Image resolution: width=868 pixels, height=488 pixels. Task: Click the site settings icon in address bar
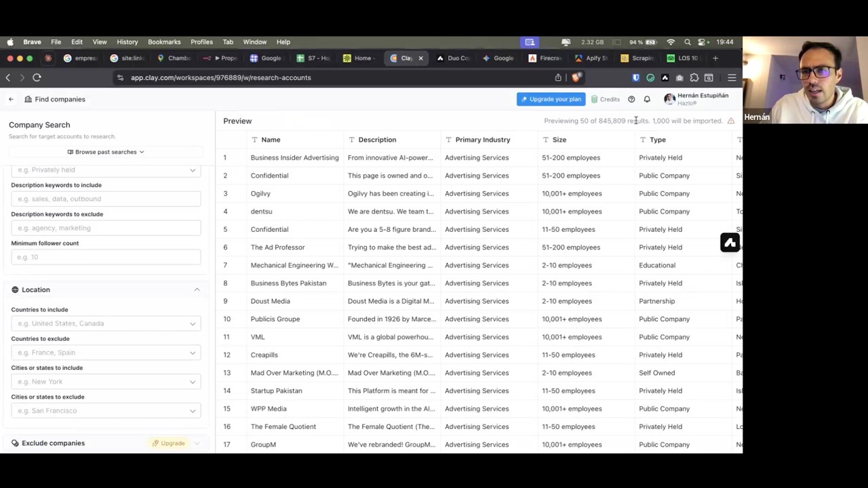120,77
